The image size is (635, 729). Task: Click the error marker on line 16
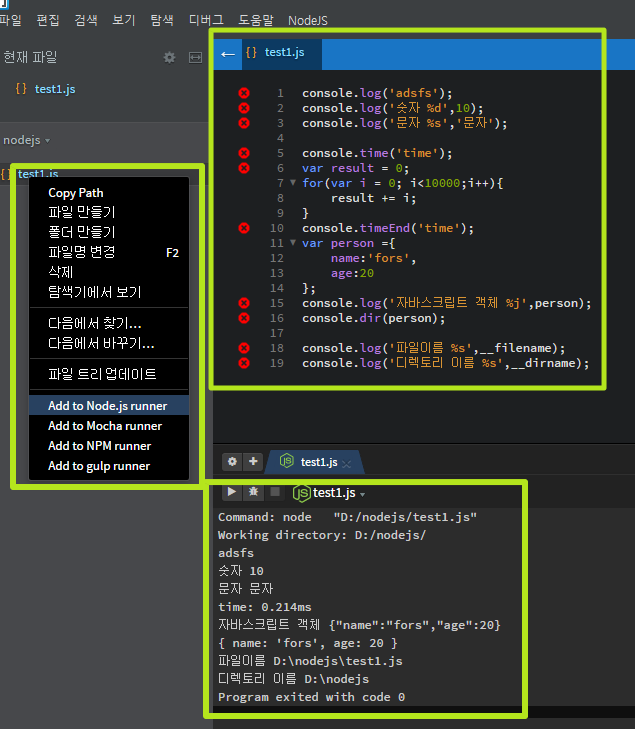pyautogui.click(x=244, y=318)
